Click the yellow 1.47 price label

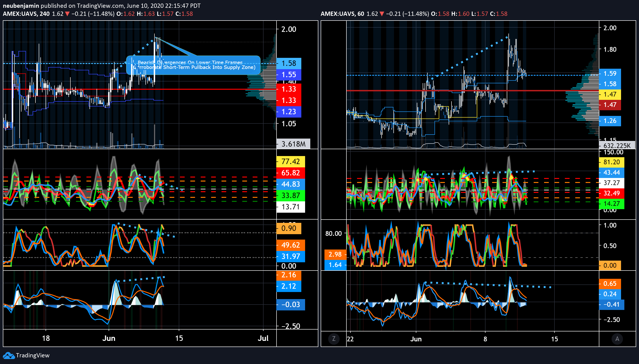point(610,94)
